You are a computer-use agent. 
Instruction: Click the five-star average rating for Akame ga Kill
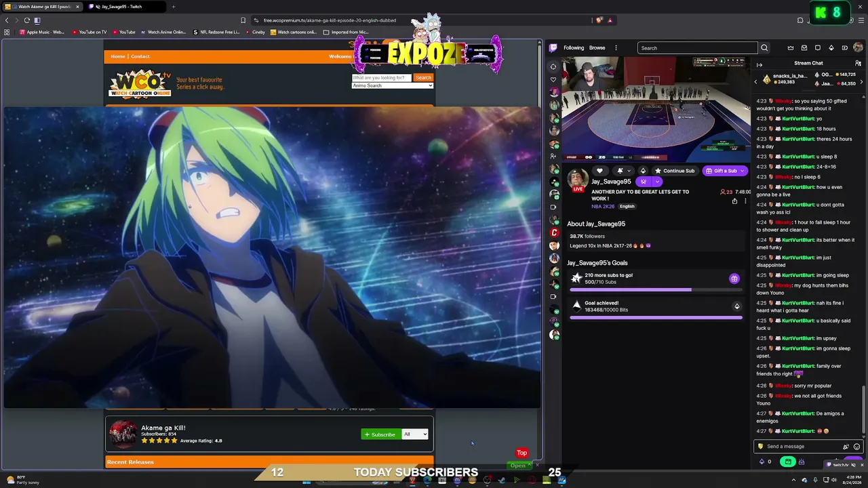pyautogui.click(x=159, y=441)
